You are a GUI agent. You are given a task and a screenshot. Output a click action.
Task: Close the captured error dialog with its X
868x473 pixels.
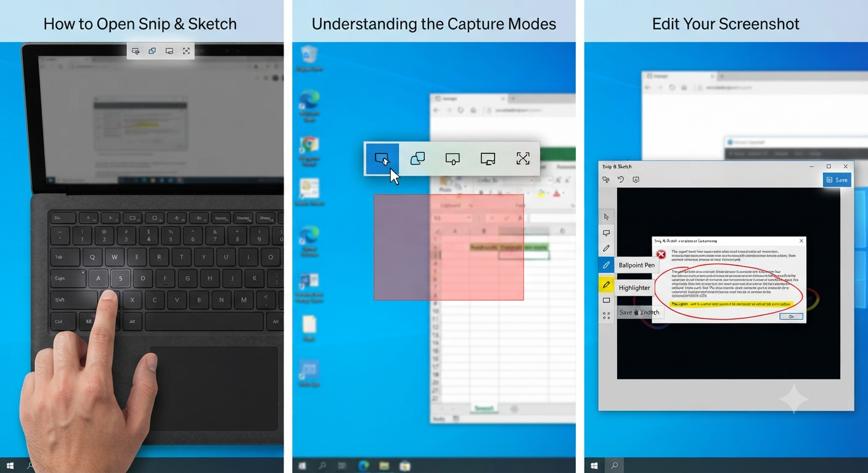(801, 241)
